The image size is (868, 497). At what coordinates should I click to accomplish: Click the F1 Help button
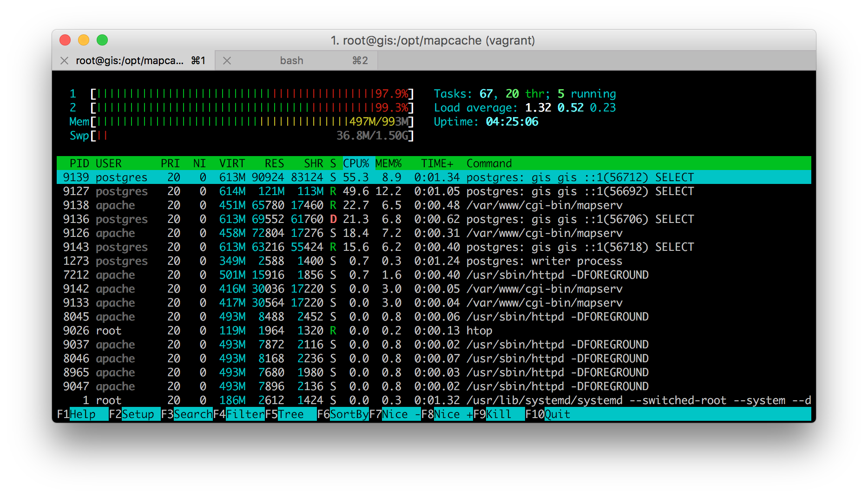point(82,414)
